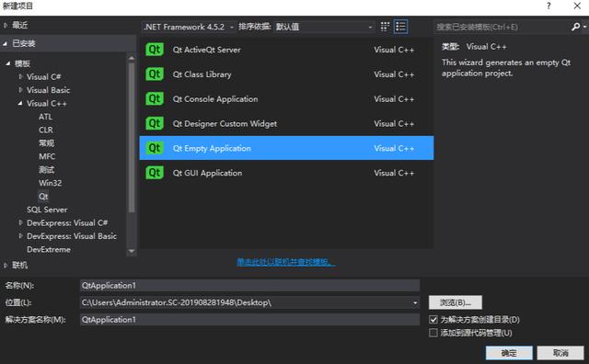Click the Qt Class Library icon
This screenshot has width=589, height=364.
[x=155, y=74]
